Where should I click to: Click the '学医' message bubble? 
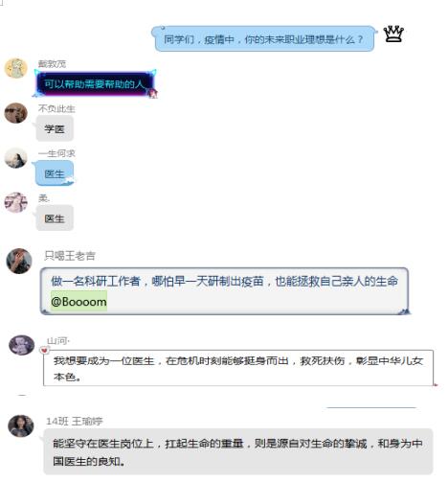coord(55,128)
